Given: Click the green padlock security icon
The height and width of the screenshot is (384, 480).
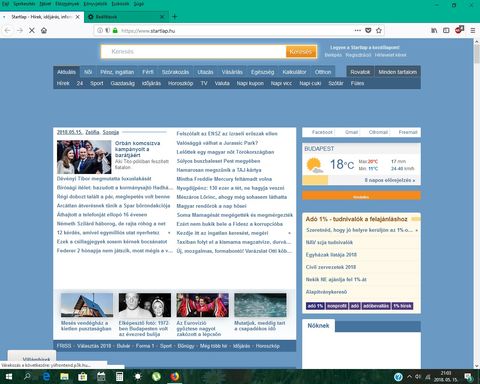Looking at the screenshot, I should [x=115, y=30].
